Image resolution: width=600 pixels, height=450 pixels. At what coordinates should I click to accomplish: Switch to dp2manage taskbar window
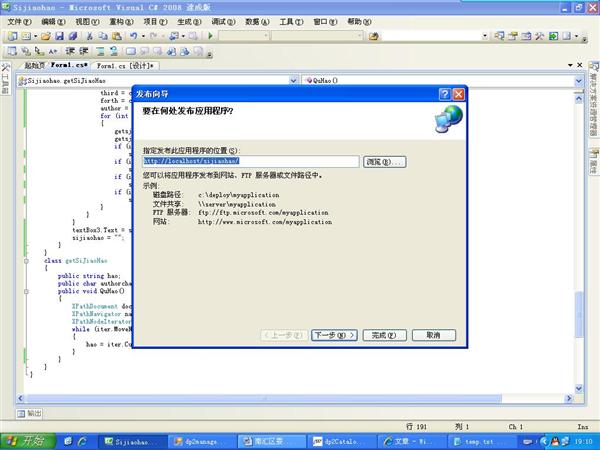202,442
